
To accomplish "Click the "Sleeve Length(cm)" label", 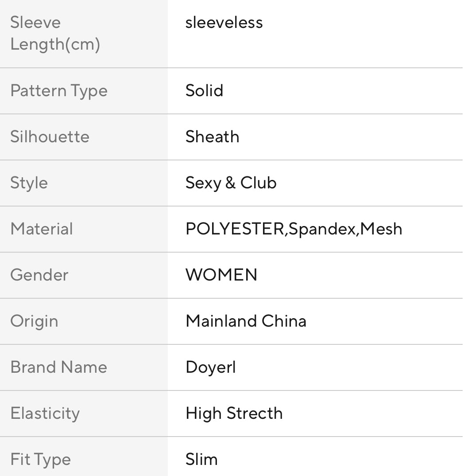I will tap(55, 33).
